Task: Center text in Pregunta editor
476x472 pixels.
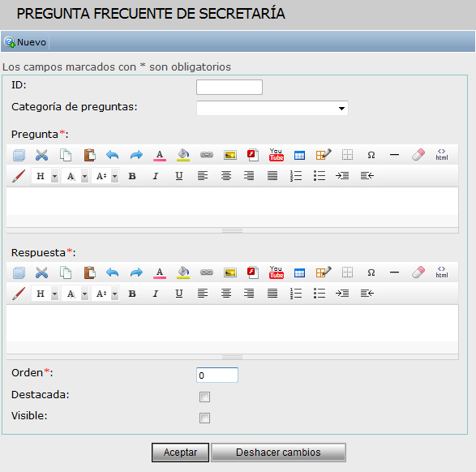Action: click(x=226, y=176)
